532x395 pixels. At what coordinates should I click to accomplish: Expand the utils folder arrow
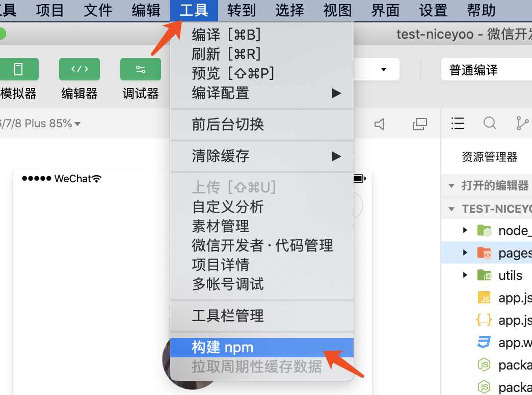[x=465, y=275]
